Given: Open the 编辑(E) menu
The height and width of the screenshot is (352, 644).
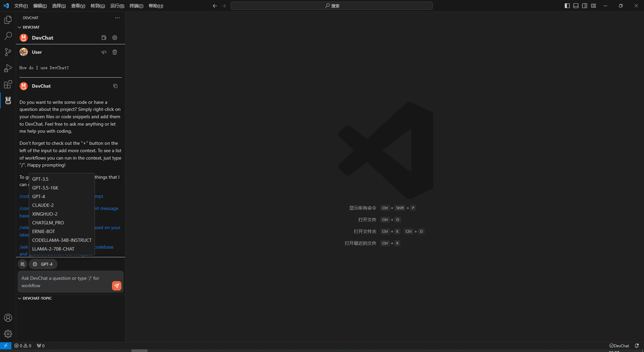Looking at the screenshot, I should [40, 6].
